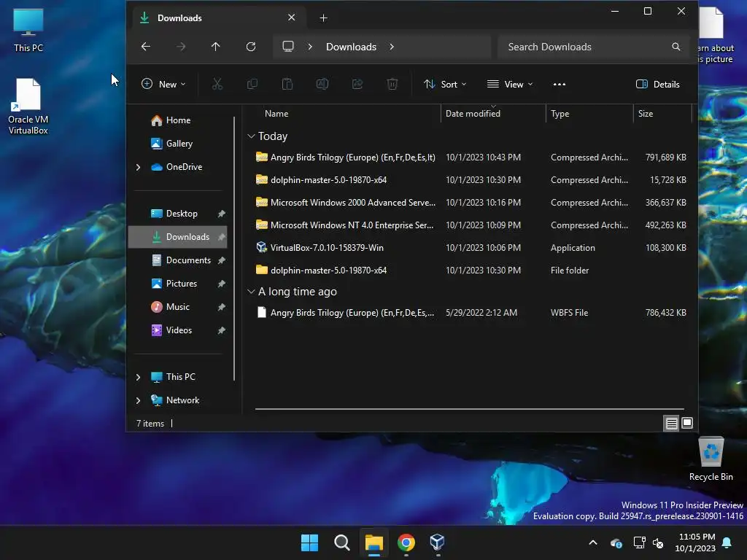This screenshot has width=747, height=560.
Task: Click Downloads in the address bar breadcrumb
Action: coord(351,47)
